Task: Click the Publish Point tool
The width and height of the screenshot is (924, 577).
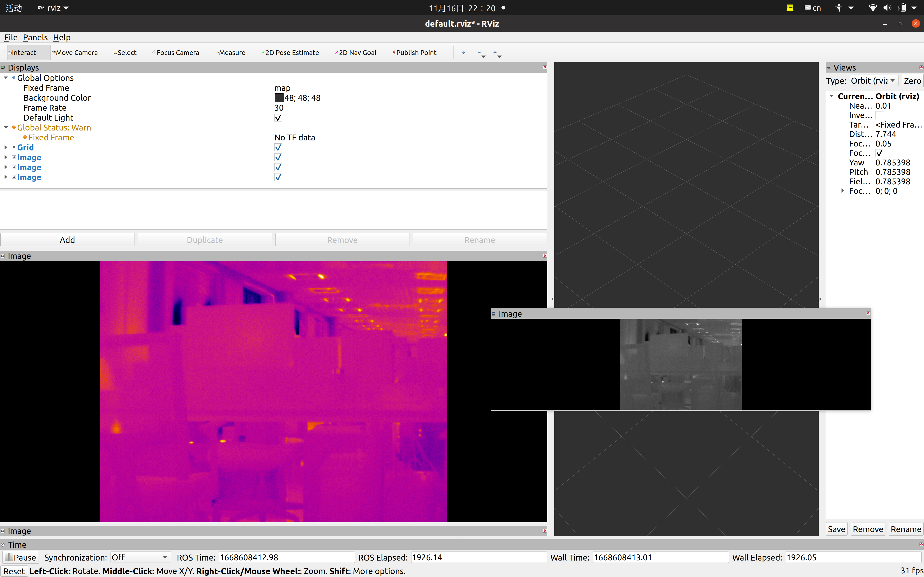Action: click(x=415, y=53)
